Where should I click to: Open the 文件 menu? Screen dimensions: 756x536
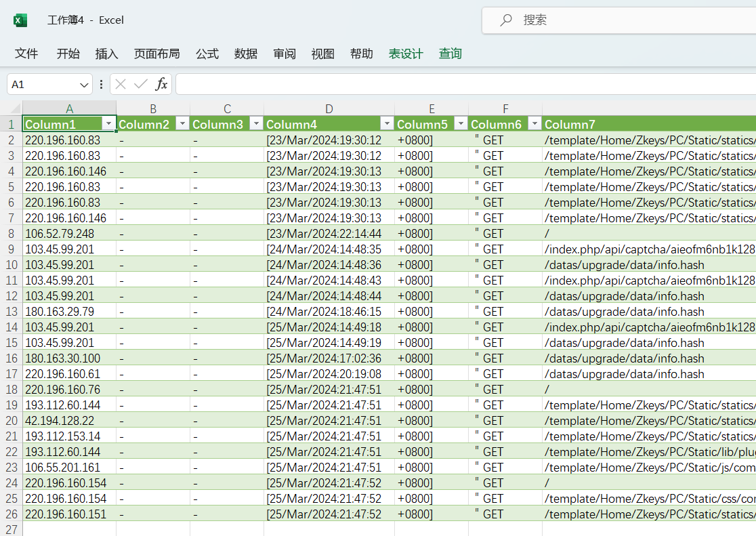(26, 54)
